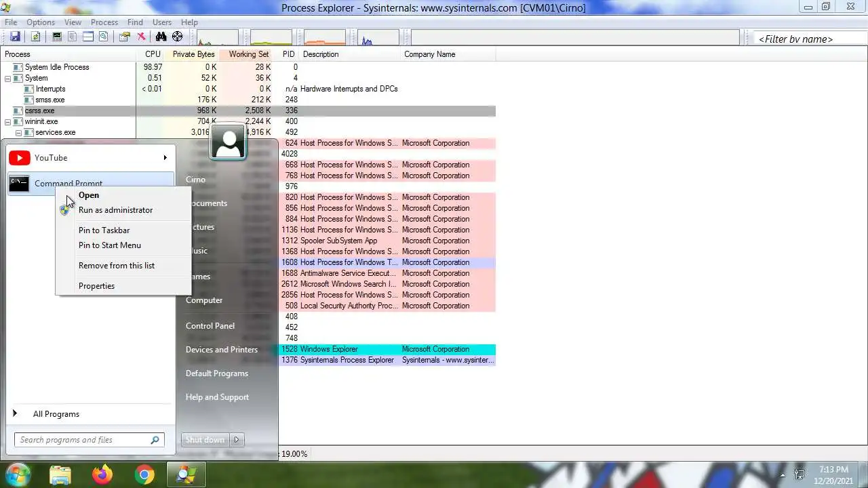The height and width of the screenshot is (488, 868).
Task: Show hidden tray icons arrow
Action: click(783, 474)
